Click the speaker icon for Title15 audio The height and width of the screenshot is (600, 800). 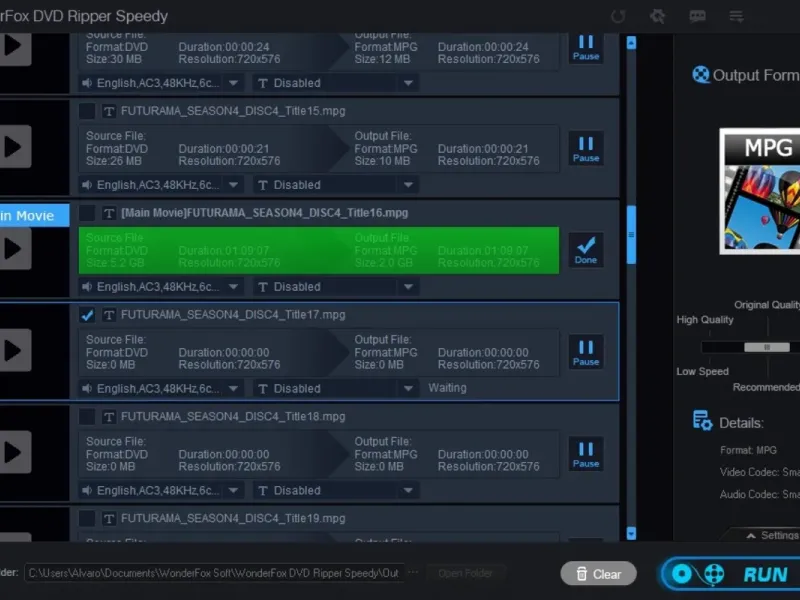[x=87, y=185]
